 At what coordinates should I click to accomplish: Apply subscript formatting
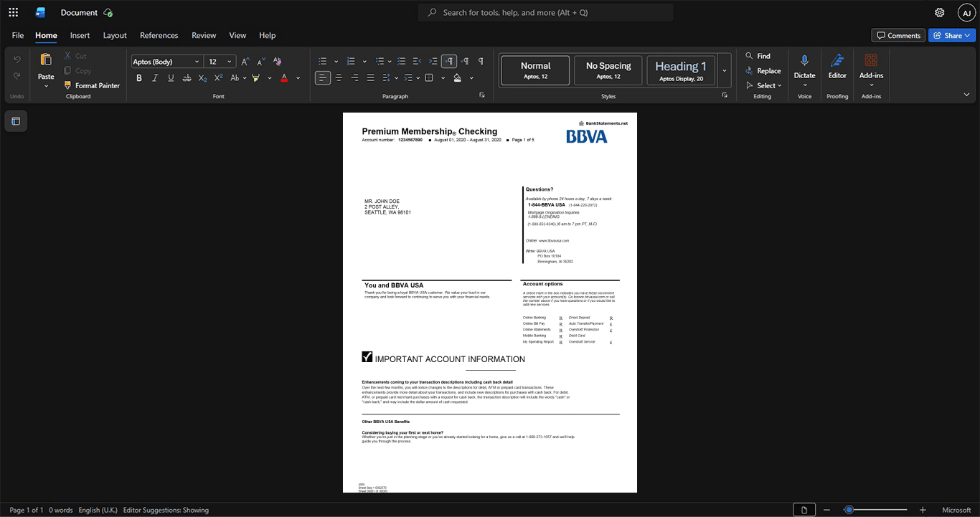click(x=203, y=77)
